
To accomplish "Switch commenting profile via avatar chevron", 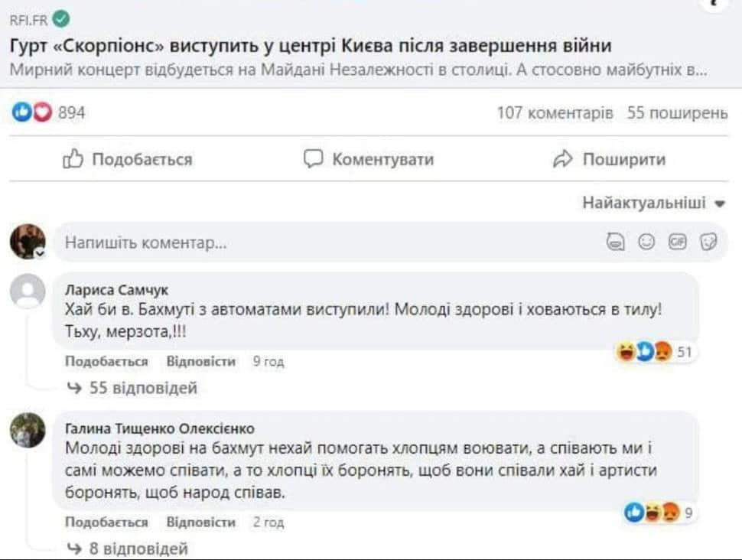I will [x=40, y=252].
